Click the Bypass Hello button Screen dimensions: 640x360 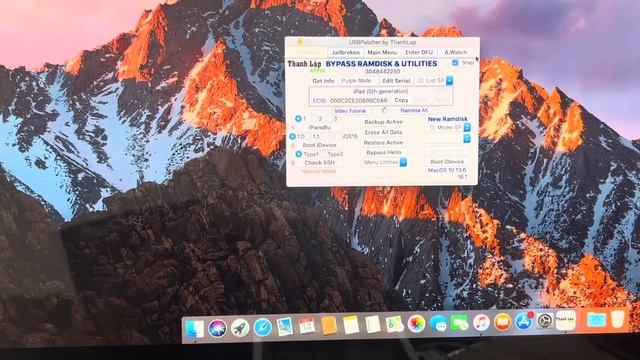(x=384, y=152)
